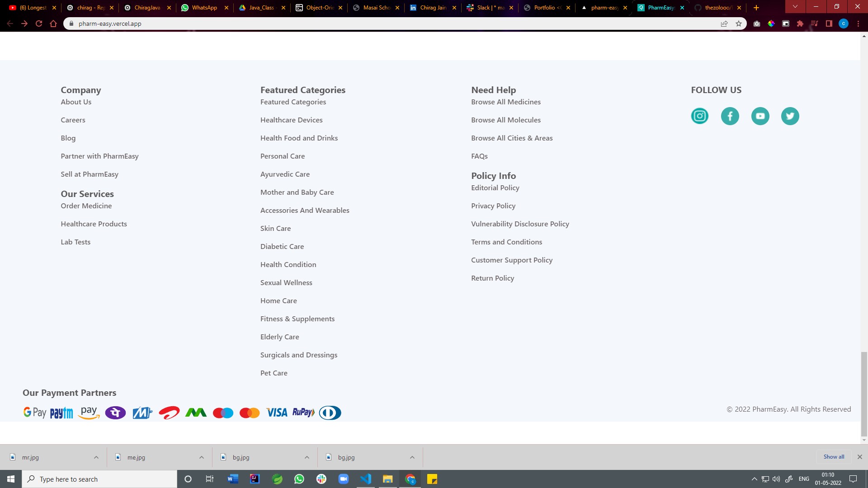
Task: Click the Windows Start button
Action: [x=11, y=479]
